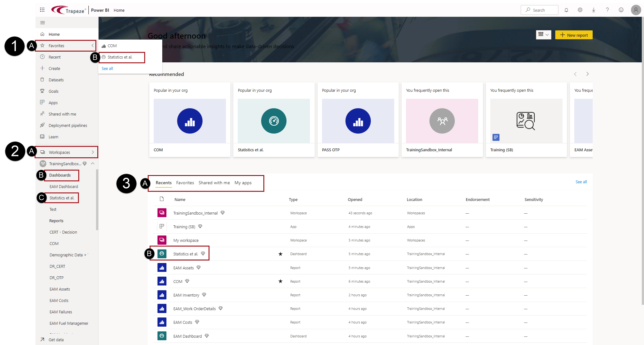Expand the Workspaces flyout chevron

point(93,152)
